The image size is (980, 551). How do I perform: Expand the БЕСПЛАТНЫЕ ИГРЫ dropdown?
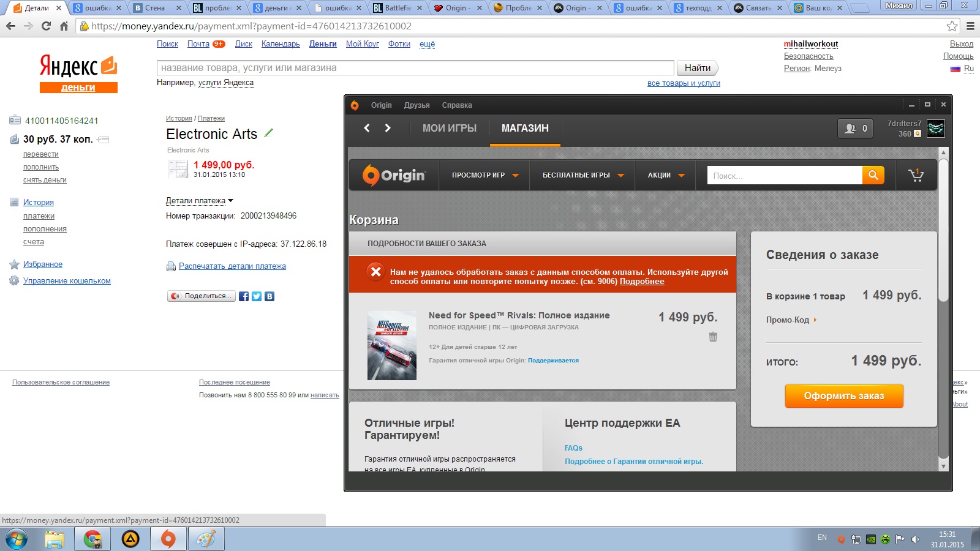(x=583, y=175)
